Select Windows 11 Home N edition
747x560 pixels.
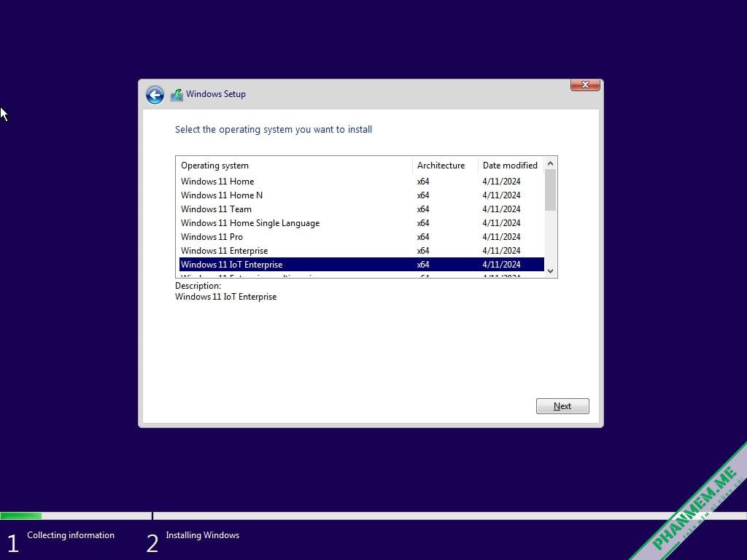click(x=362, y=195)
